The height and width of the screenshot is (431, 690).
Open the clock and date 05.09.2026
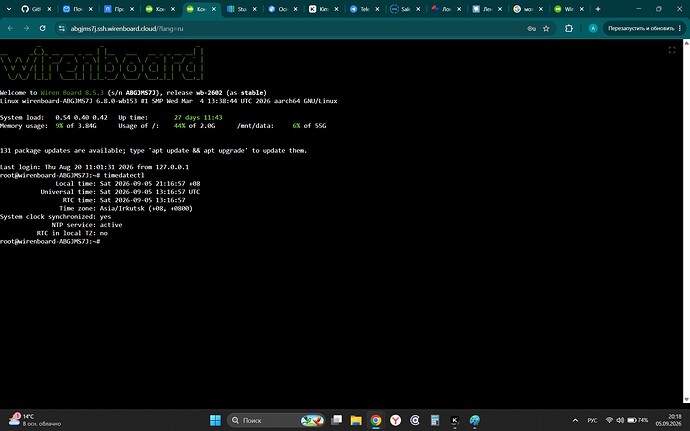668,420
